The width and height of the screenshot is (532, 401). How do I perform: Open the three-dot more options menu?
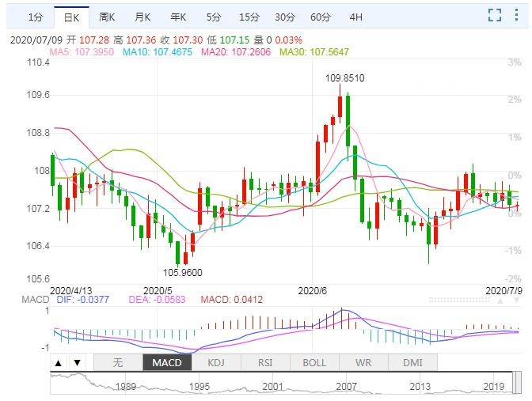pos(515,15)
